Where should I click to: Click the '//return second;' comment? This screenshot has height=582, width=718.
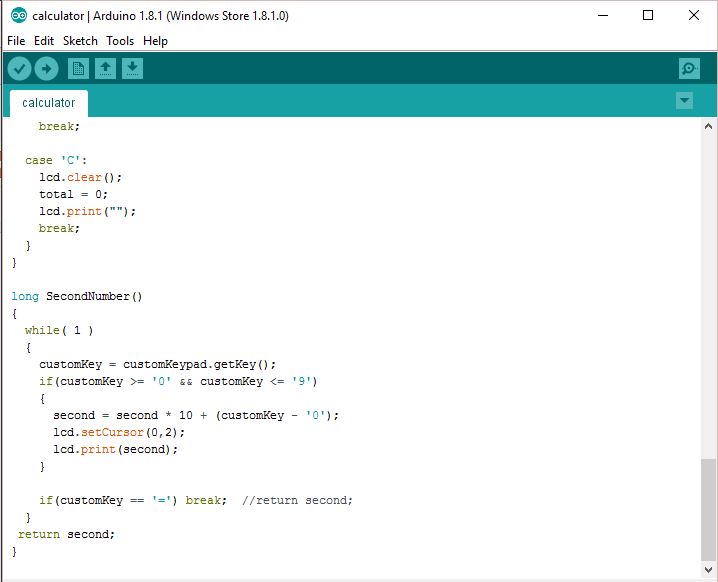point(297,500)
